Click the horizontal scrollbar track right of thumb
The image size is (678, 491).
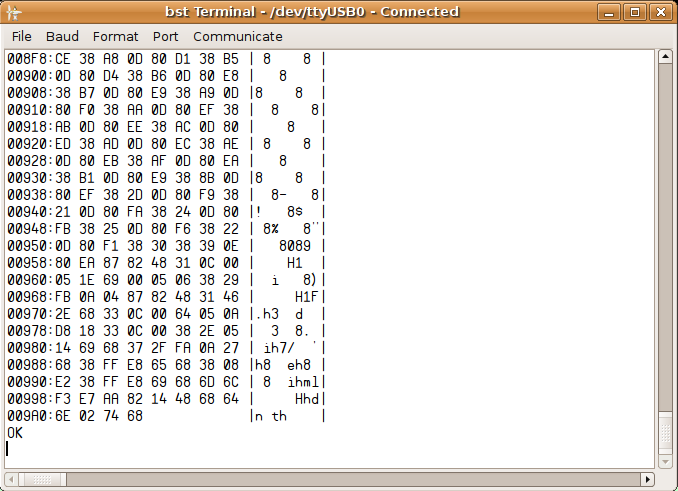353,479
